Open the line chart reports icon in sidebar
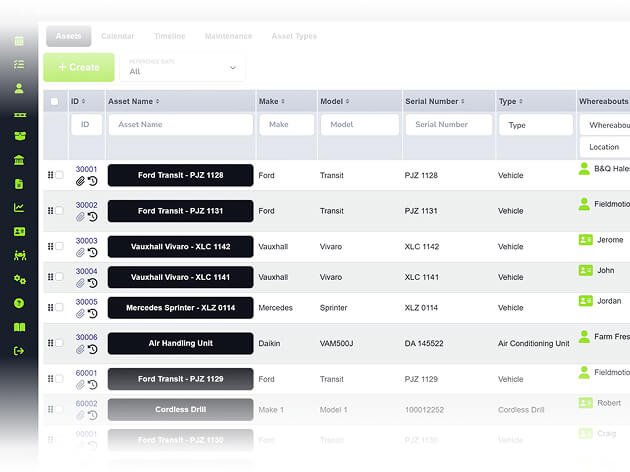630x472 pixels. 19,208
